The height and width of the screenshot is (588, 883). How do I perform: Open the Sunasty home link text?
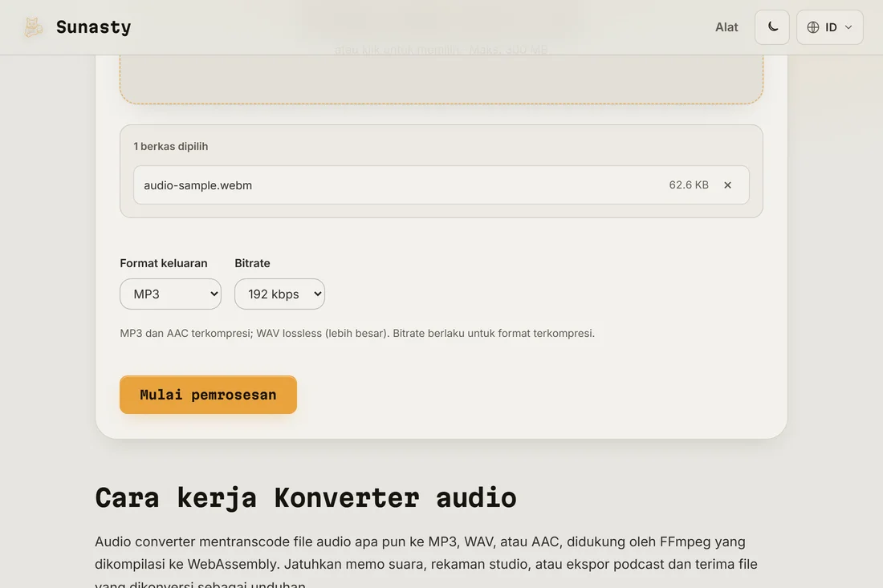[x=93, y=27]
